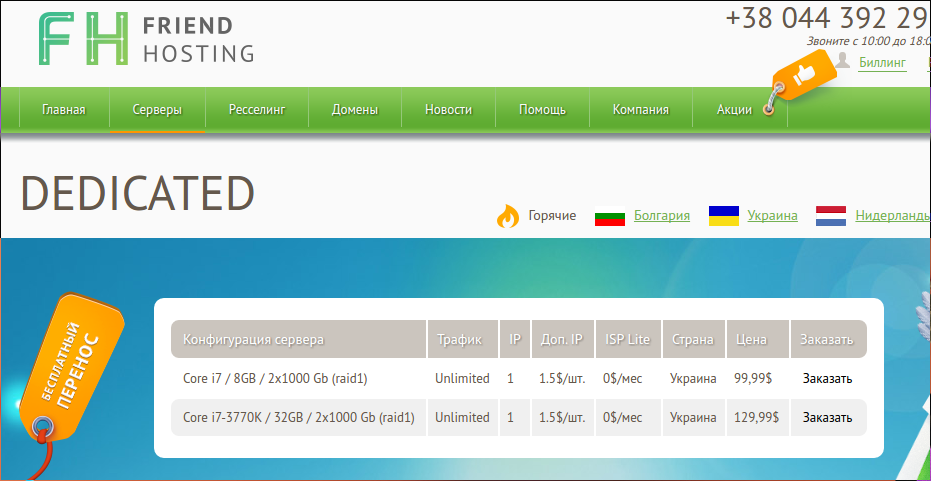The width and height of the screenshot is (931, 481).
Task: Filter servers by Украина link
Action: tap(772, 215)
